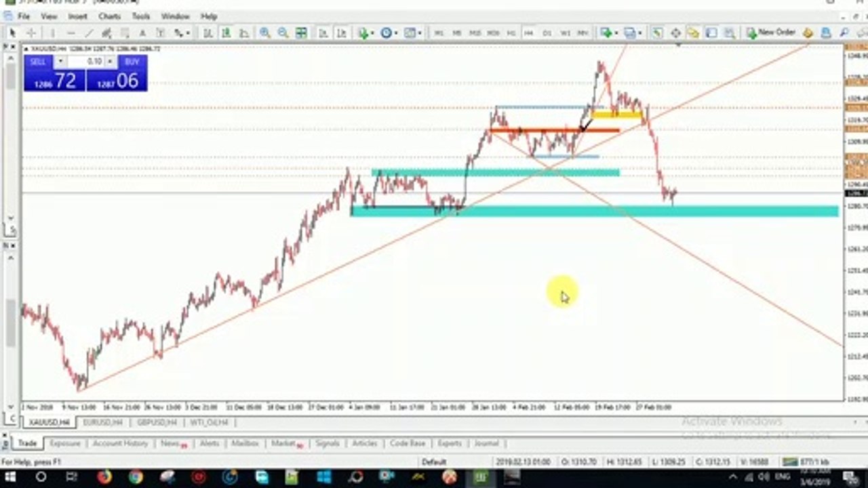
Task: Open the Charts menu
Action: click(x=109, y=16)
